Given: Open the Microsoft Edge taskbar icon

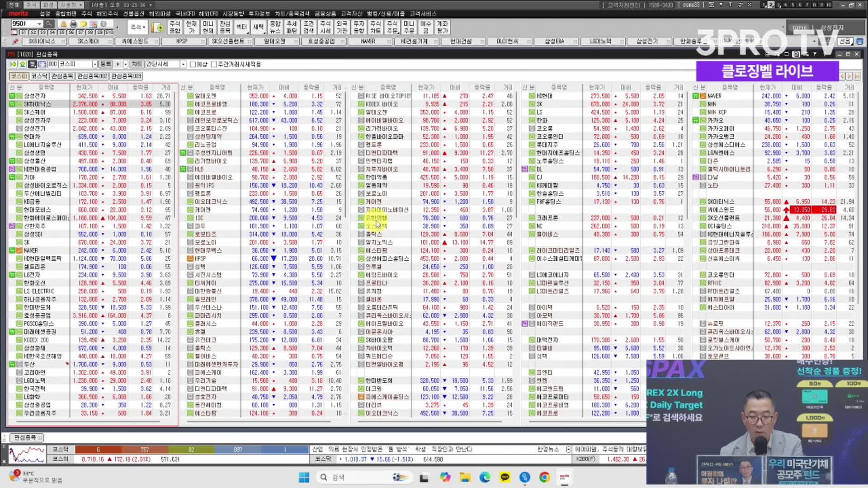Looking at the screenshot, I should [485, 477].
